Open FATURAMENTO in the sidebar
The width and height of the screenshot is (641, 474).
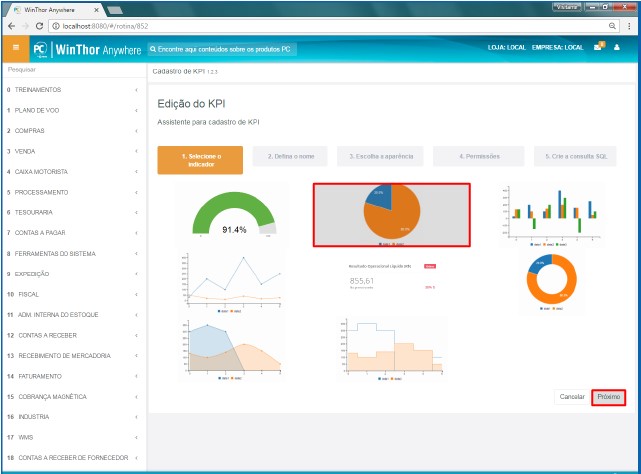coord(74,376)
